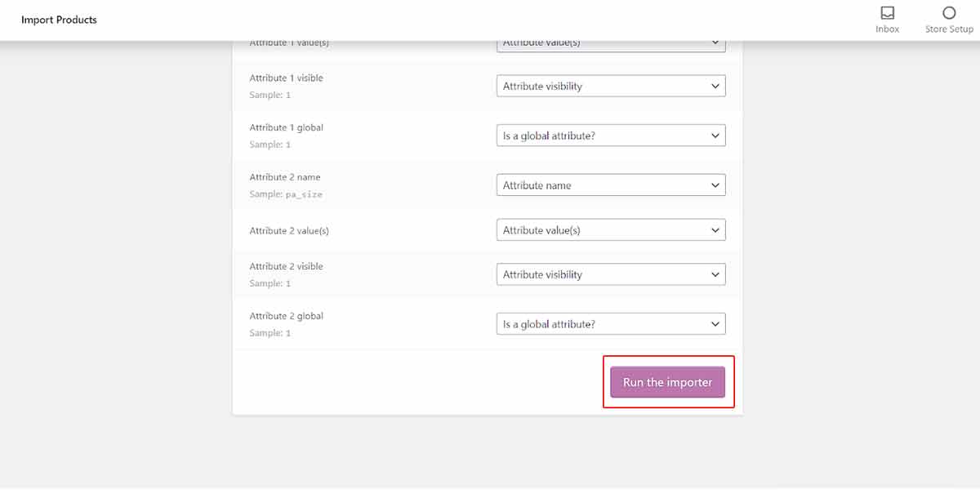Image resolution: width=980 pixels, height=490 pixels.
Task: Expand the Attribute 2 name dropdown
Action: point(611,185)
